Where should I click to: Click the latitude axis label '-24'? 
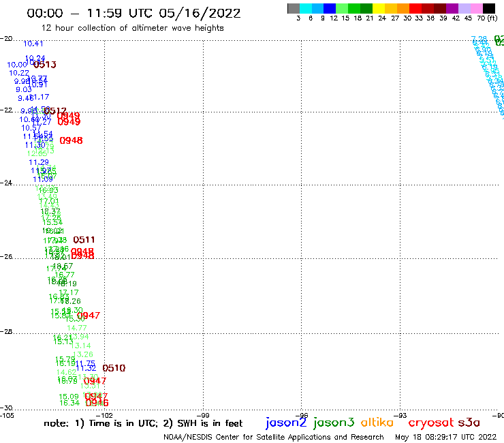point(6,183)
